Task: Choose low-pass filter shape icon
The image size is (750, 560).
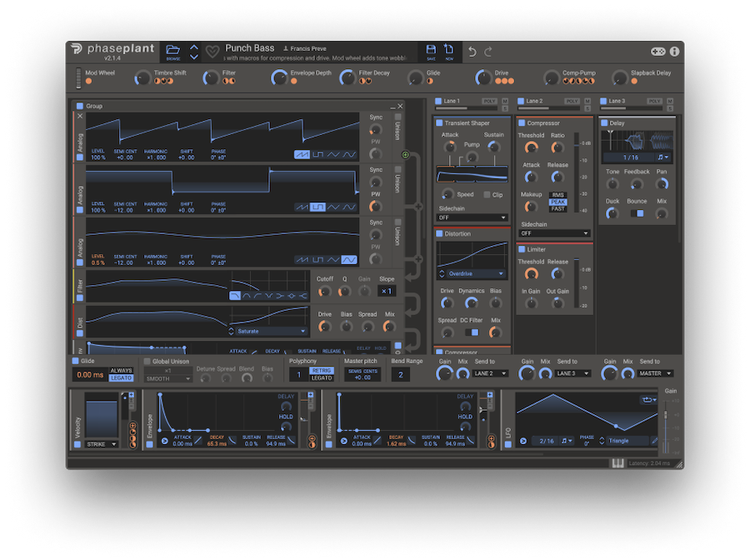Action: pyautogui.click(x=234, y=296)
